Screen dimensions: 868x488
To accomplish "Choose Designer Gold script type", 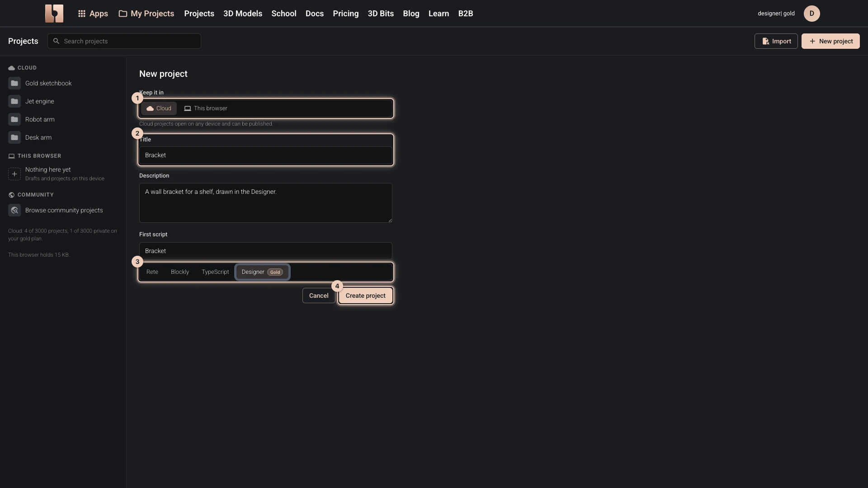I will pos(262,272).
